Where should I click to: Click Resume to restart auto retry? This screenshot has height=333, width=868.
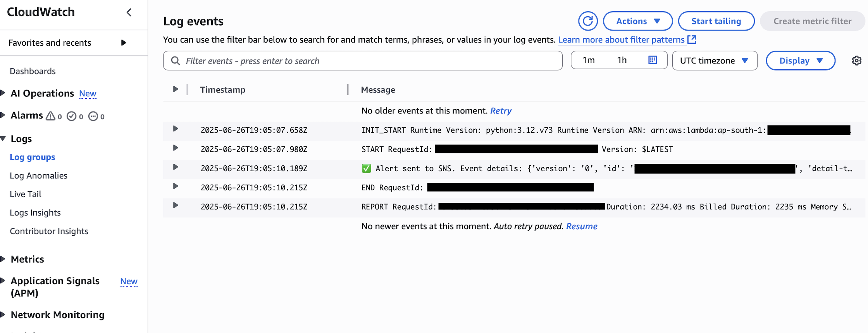click(582, 226)
